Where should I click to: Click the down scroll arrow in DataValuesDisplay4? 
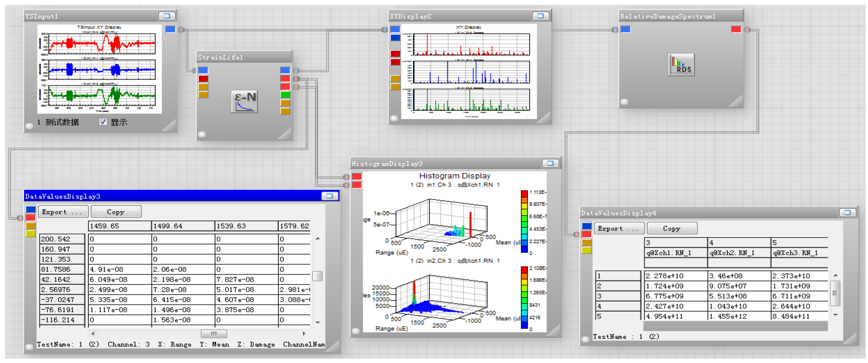(x=835, y=315)
